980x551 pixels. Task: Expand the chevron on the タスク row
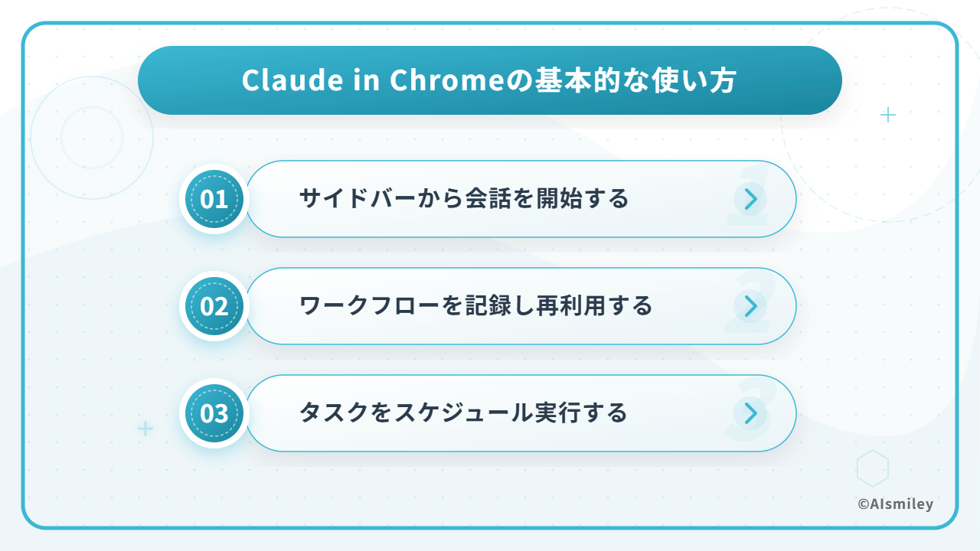click(x=751, y=413)
